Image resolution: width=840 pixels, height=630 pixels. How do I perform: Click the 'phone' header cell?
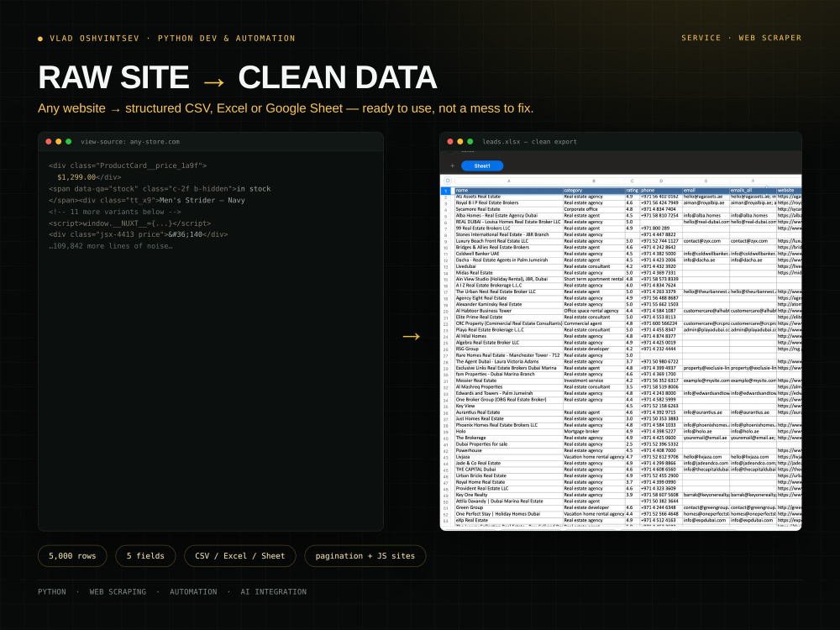coord(661,190)
